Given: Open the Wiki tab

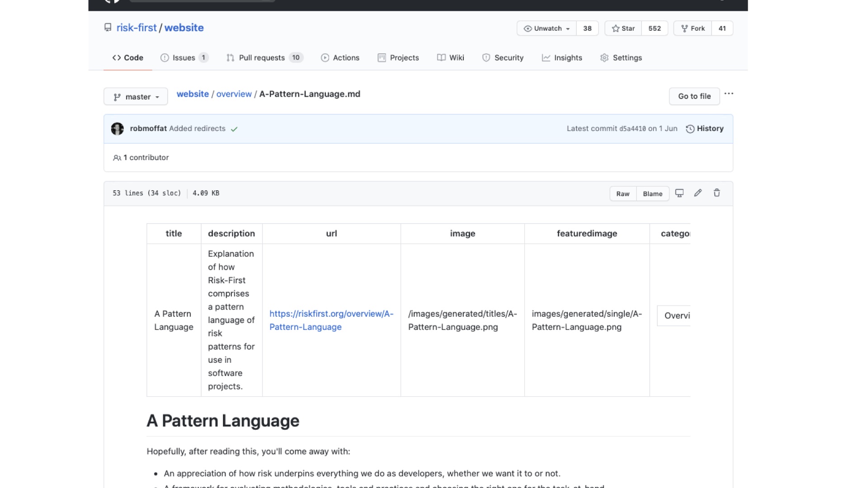Looking at the screenshot, I should [x=451, y=58].
